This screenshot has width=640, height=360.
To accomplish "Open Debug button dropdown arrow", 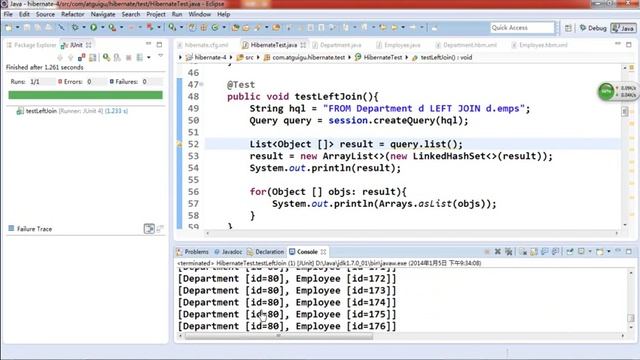I will [83, 27].
